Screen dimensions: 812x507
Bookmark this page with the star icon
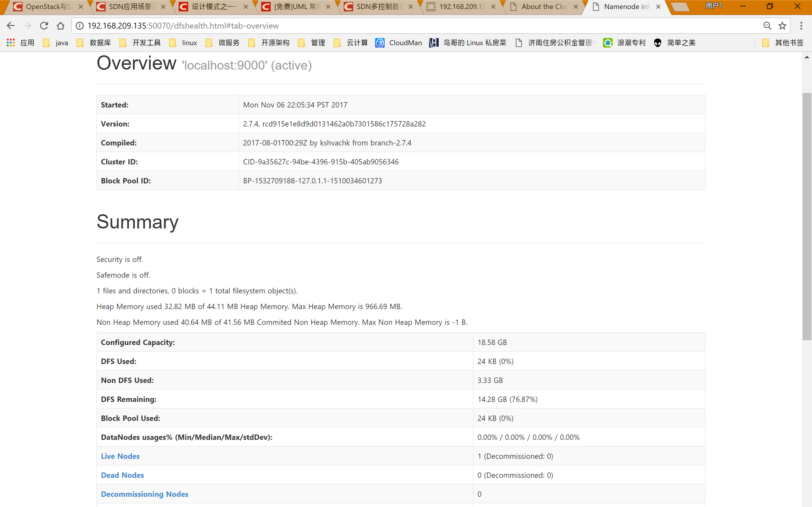coord(782,26)
